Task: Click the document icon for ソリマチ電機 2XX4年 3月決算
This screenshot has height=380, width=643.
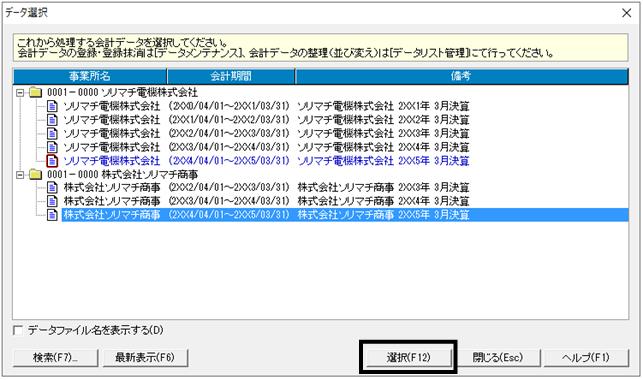Action: click(x=52, y=147)
